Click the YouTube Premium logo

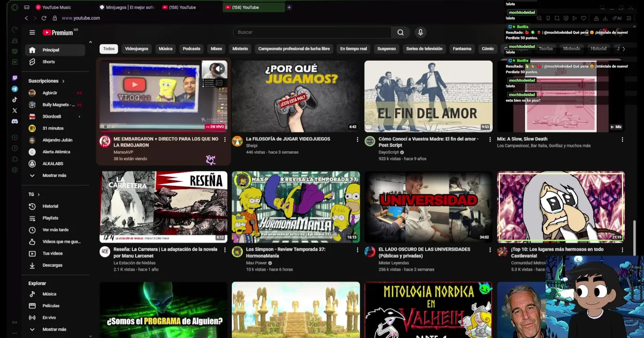pyautogui.click(x=58, y=32)
